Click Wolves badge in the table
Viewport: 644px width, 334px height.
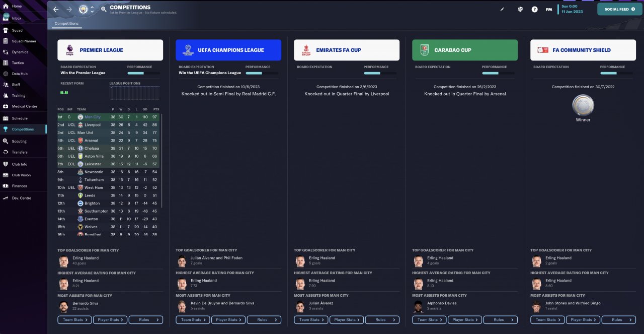[80, 227]
